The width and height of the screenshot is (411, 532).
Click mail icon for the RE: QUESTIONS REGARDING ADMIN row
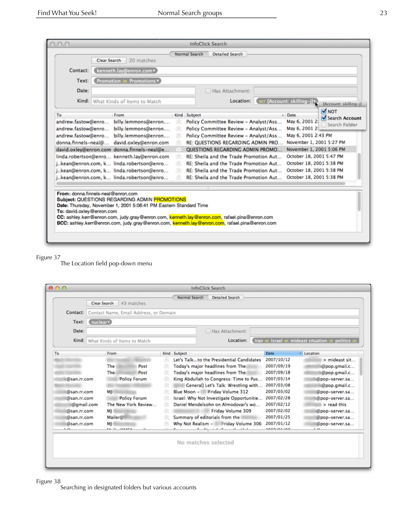click(x=178, y=143)
